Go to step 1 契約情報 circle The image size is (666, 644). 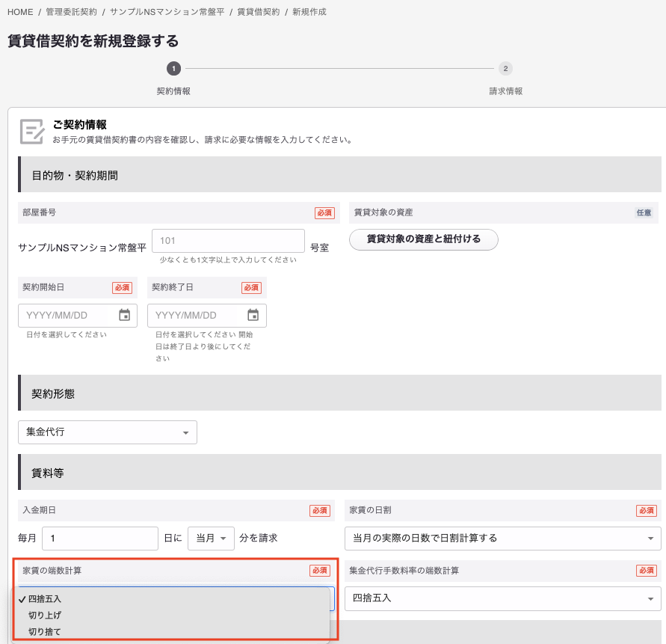coord(173,69)
